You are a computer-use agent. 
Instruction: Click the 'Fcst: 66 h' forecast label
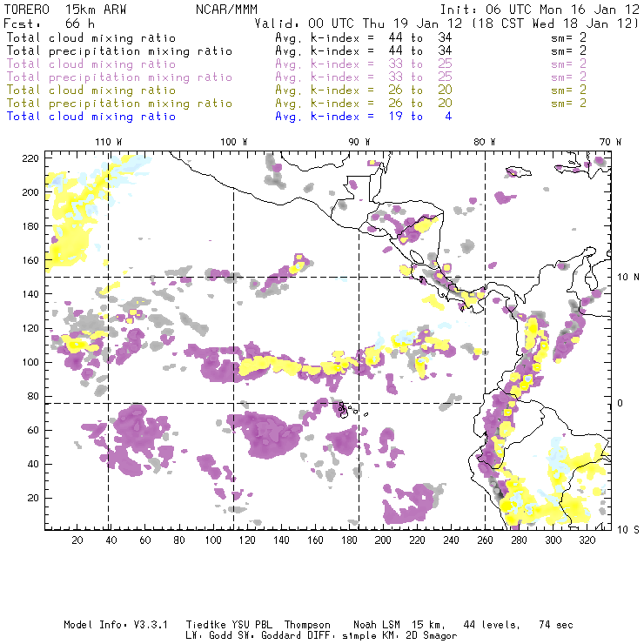click(50, 23)
